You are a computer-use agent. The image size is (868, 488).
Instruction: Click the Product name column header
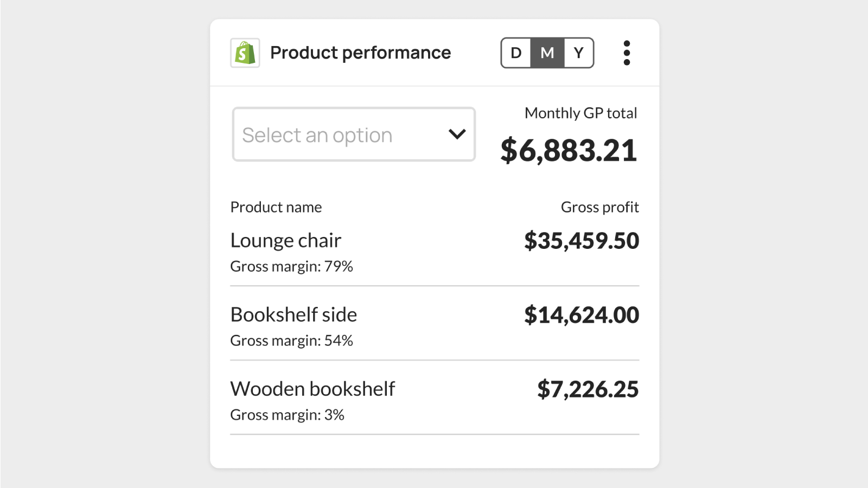click(x=276, y=207)
